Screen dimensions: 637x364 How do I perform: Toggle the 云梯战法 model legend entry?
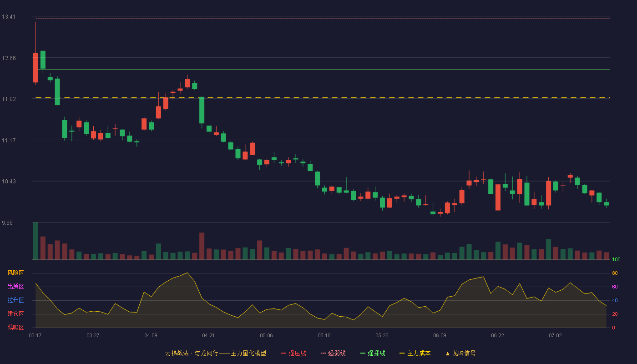(x=215, y=353)
